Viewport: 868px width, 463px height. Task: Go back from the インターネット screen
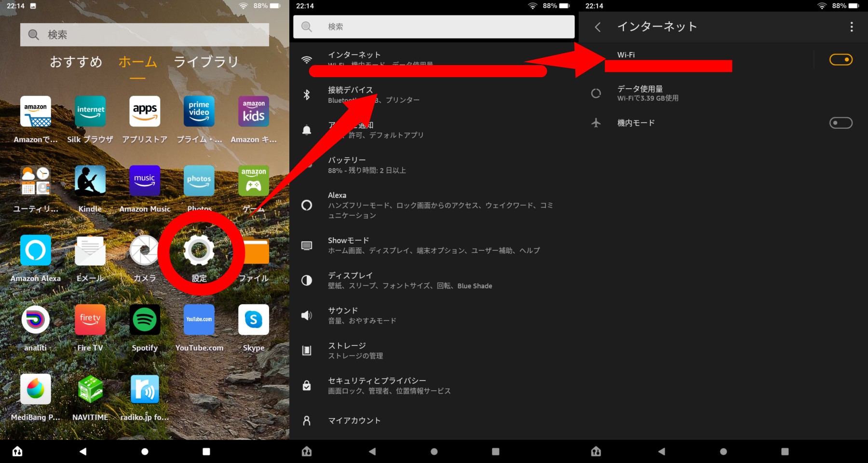click(x=597, y=27)
